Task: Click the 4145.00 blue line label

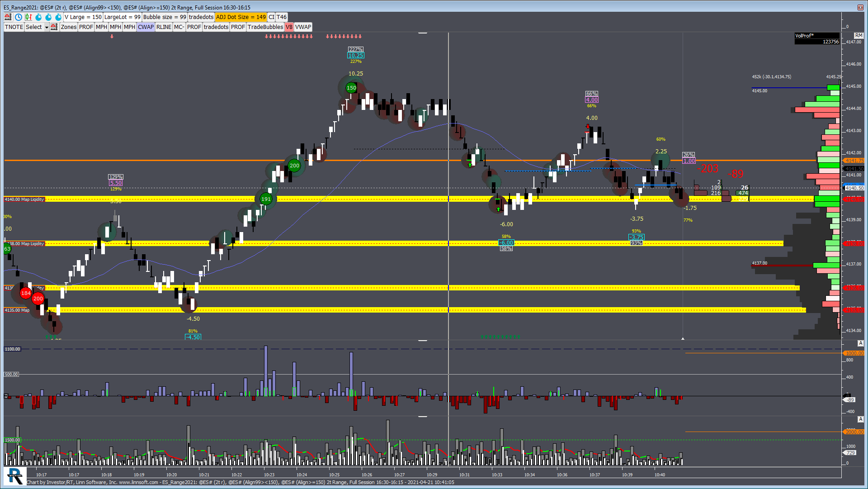Action: pyautogui.click(x=759, y=91)
